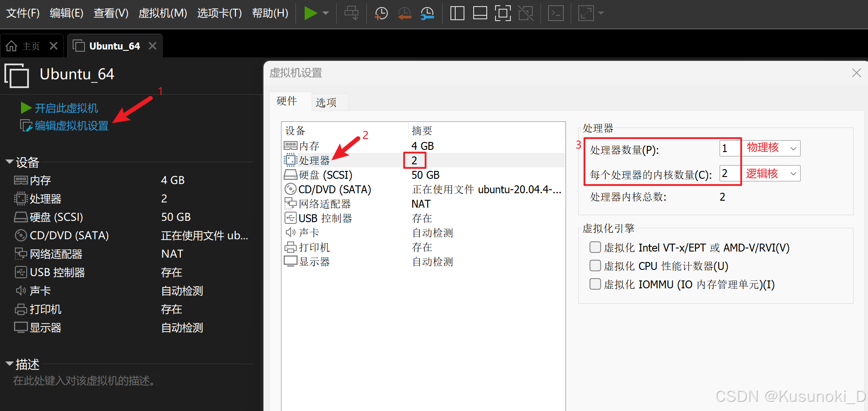Select 打印机 row in settings list
The width and height of the screenshot is (868, 411).
[x=423, y=247]
